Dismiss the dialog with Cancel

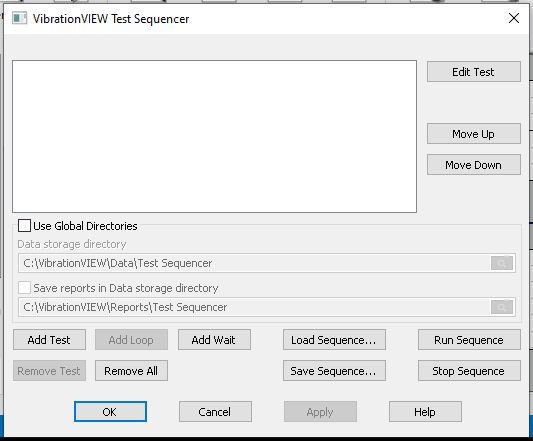215,412
